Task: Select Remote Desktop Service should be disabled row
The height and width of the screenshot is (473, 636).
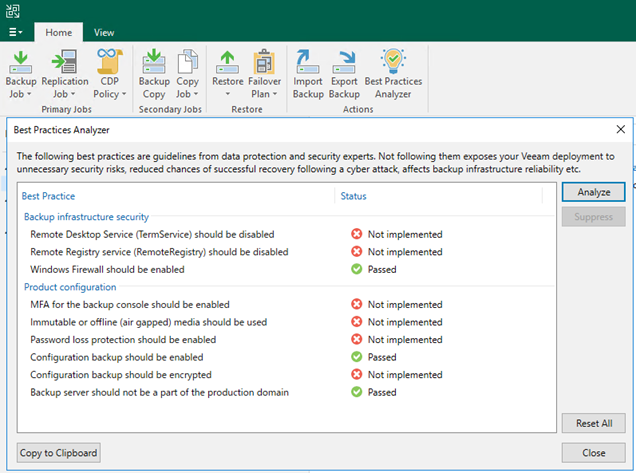Action: [x=286, y=234]
